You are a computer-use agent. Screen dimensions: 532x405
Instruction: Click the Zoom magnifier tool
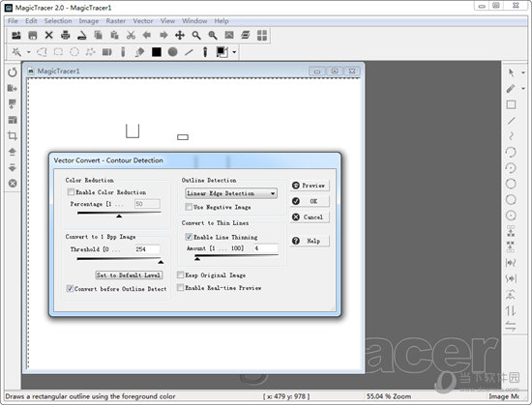pos(196,35)
